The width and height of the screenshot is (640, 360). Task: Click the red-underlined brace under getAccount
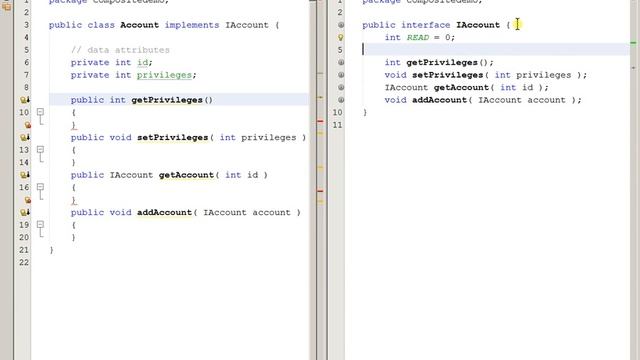[x=74, y=200]
